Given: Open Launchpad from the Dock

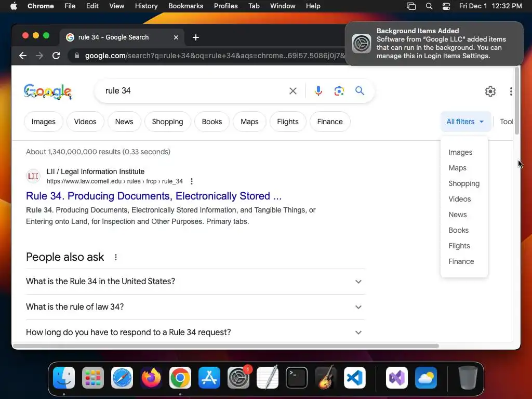Looking at the screenshot, I should click(x=93, y=377).
